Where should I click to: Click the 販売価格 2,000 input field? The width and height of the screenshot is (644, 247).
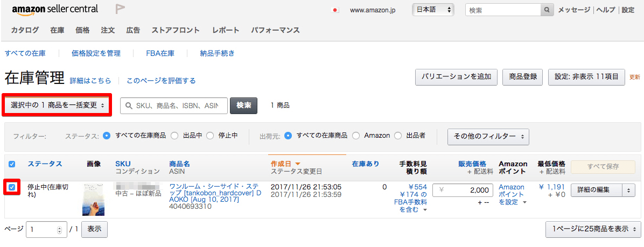[463, 190]
